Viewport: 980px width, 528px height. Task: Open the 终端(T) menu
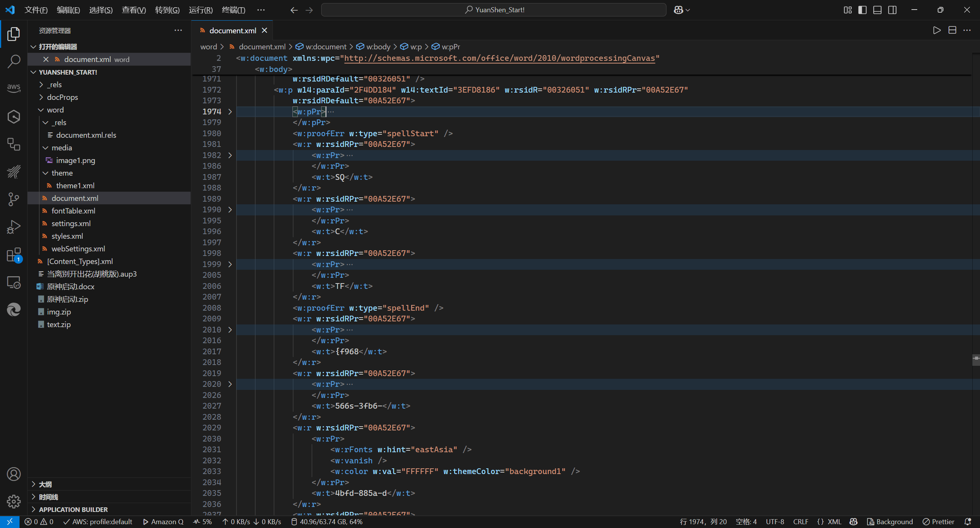[x=234, y=10]
